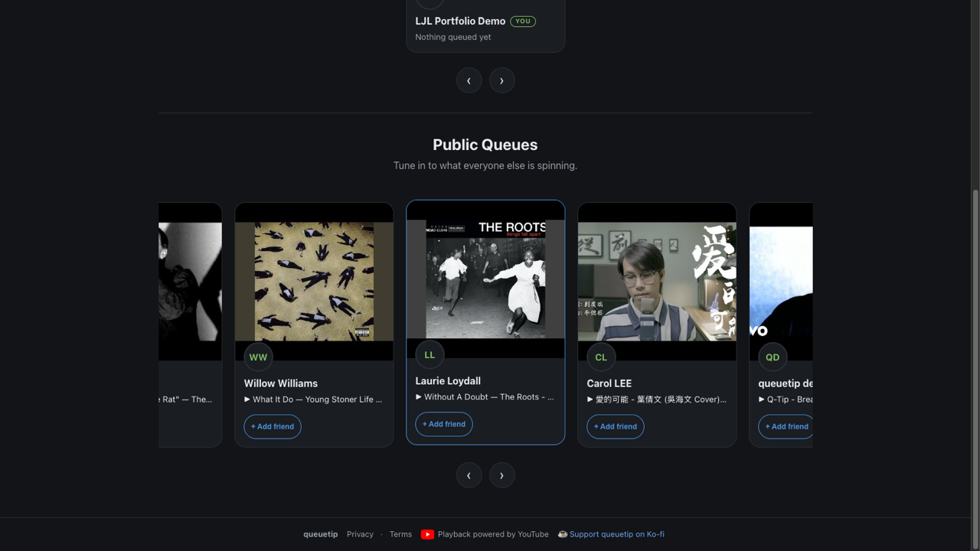Click the QD avatar on queuetip card
The width and height of the screenshot is (980, 551).
point(773,357)
